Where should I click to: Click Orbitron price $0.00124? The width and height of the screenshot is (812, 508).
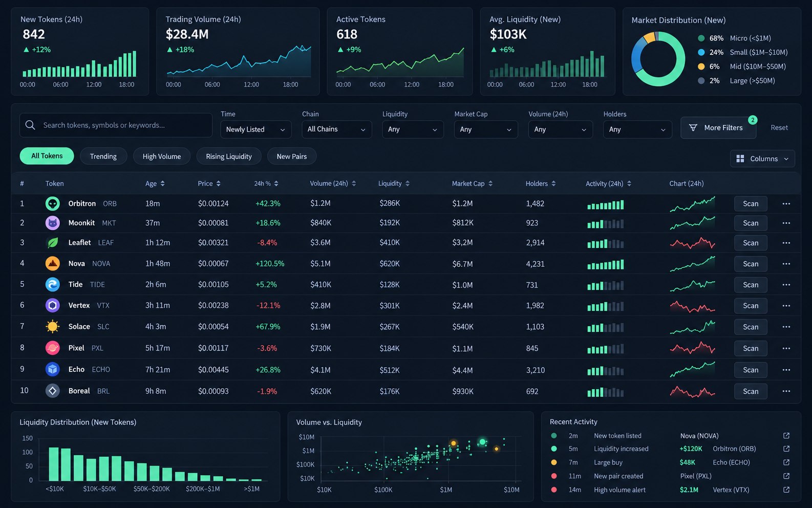pos(213,204)
